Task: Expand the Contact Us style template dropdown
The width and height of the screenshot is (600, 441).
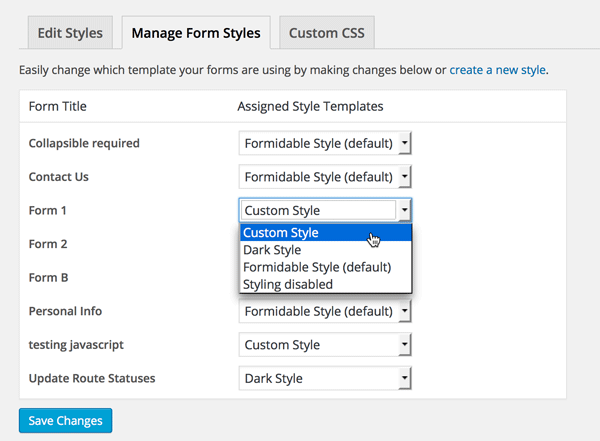Action: (x=326, y=177)
